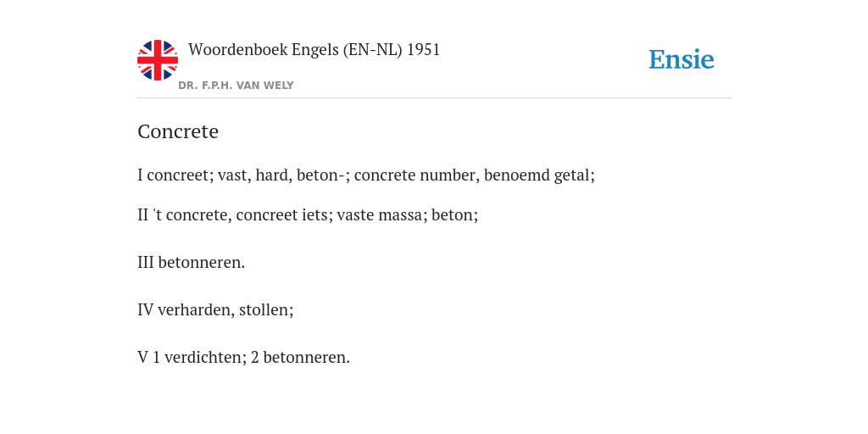Select author Dr. F.P.H. van Wely
The height and width of the screenshot is (434, 868).
[x=236, y=86]
